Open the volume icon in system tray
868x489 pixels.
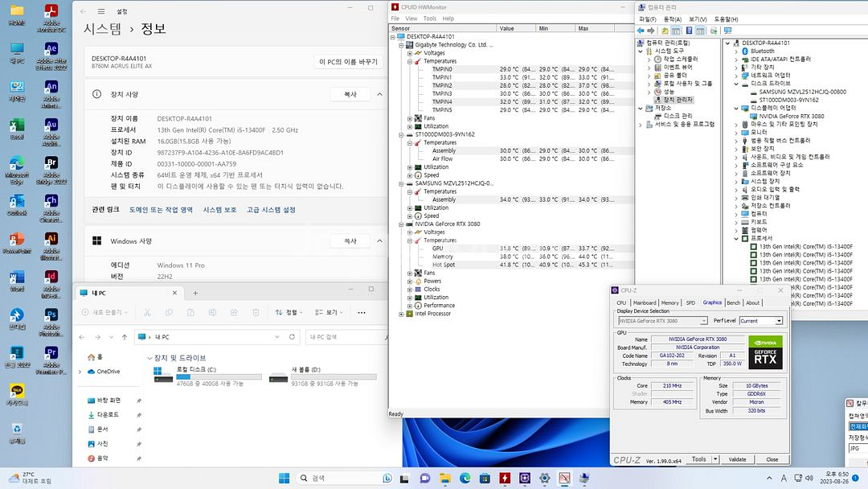click(809, 478)
